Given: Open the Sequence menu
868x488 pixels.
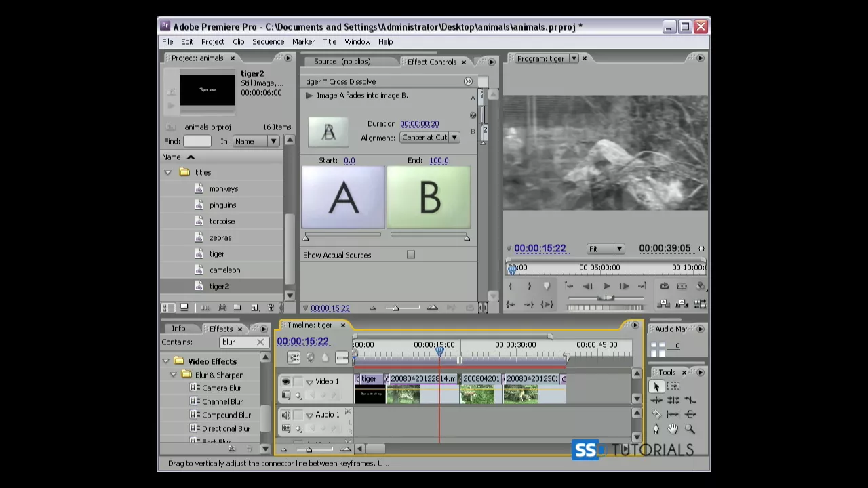Looking at the screenshot, I should [x=269, y=42].
